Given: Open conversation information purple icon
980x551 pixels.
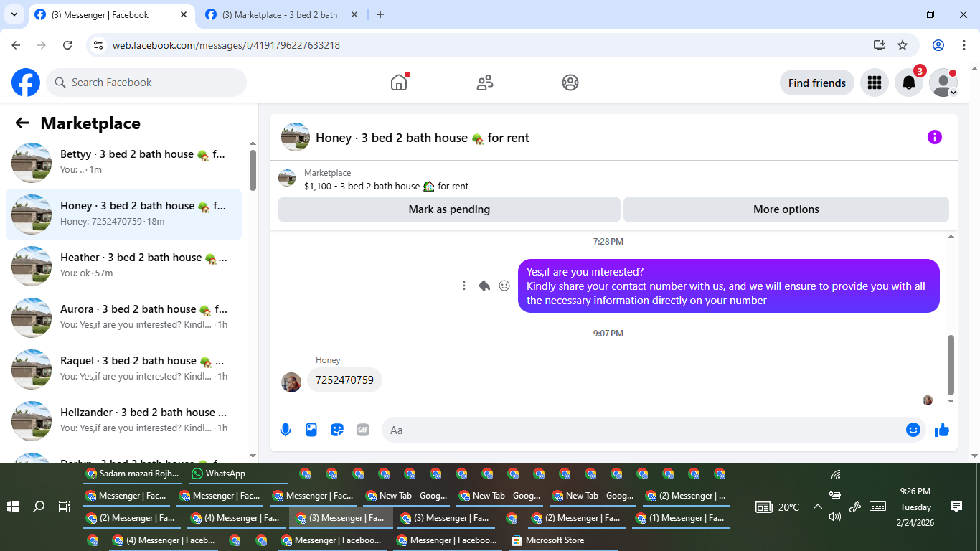Looking at the screenshot, I should (x=934, y=137).
